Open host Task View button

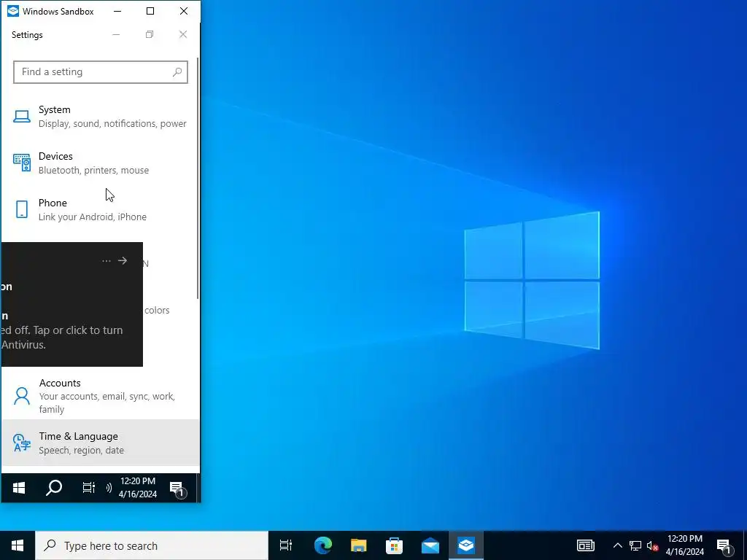(286, 545)
